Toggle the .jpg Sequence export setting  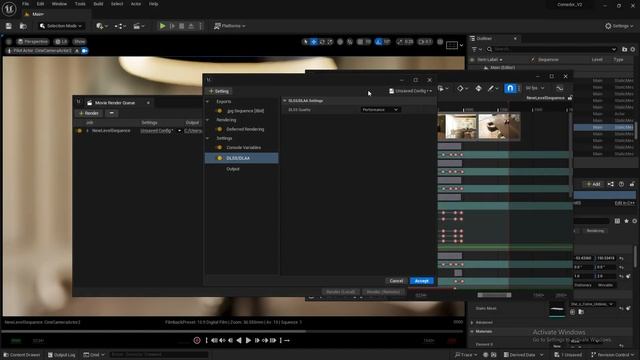pos(220,111)
